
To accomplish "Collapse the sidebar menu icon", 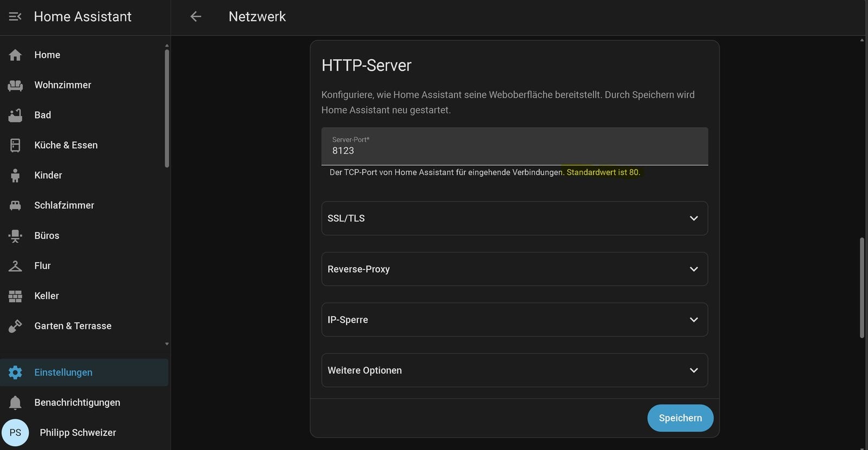I will (x=15, y=16).
